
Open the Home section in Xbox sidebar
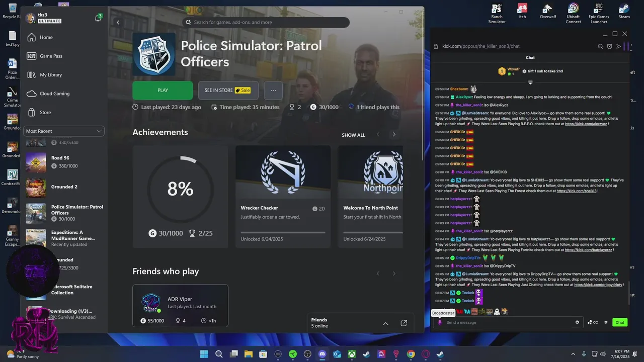pyautogui.click(x=64, y=37)
